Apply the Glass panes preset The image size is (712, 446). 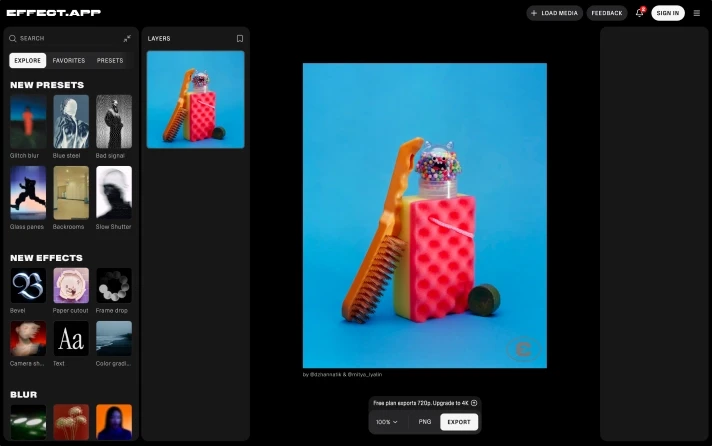click(x=28, y=193)
